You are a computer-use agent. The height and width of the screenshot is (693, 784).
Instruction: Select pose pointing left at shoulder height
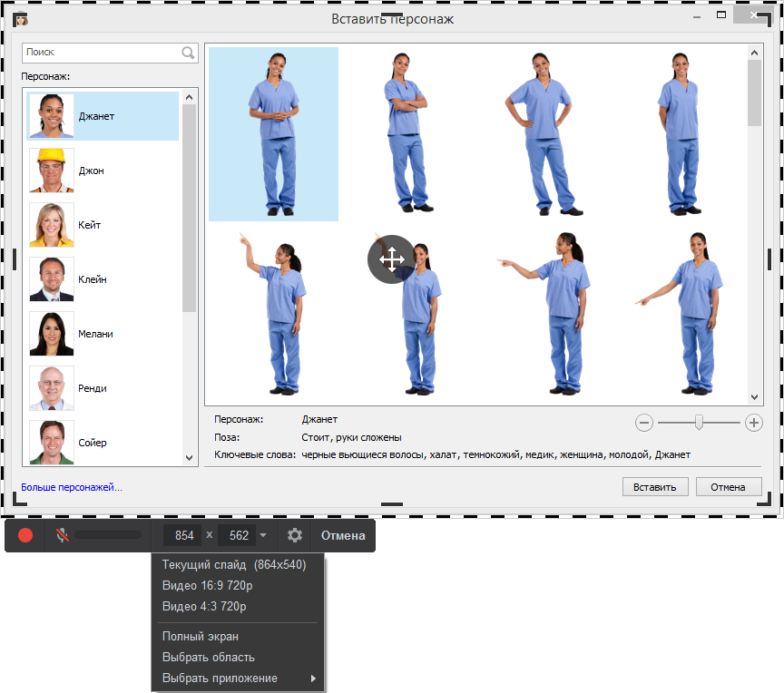pyautogui.click(x=544, y=314)
